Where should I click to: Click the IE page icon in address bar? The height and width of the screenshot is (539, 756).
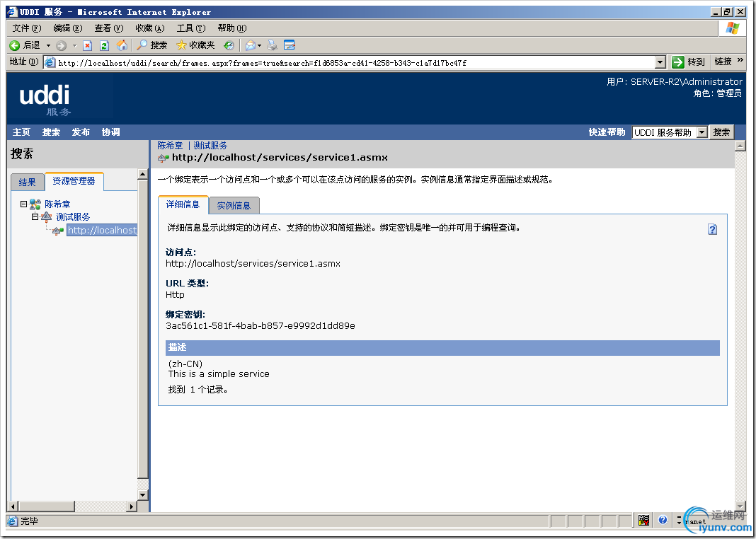(x=50, y=62)
